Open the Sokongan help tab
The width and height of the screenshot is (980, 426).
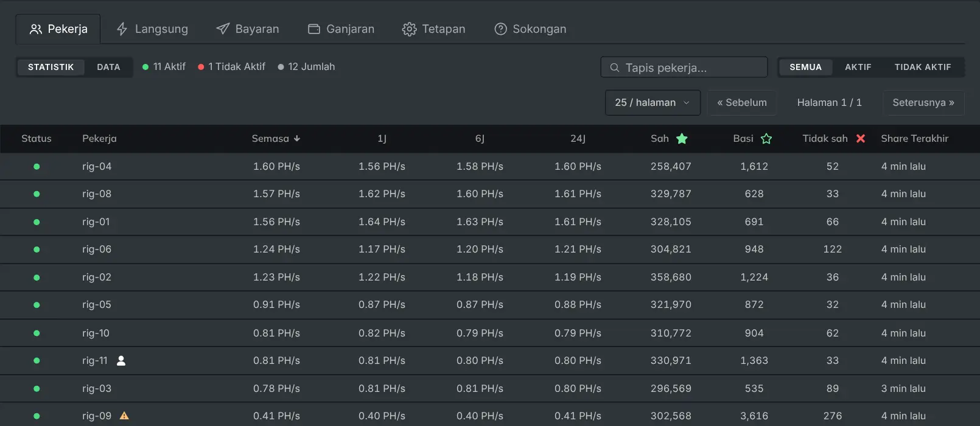point(530,29)
